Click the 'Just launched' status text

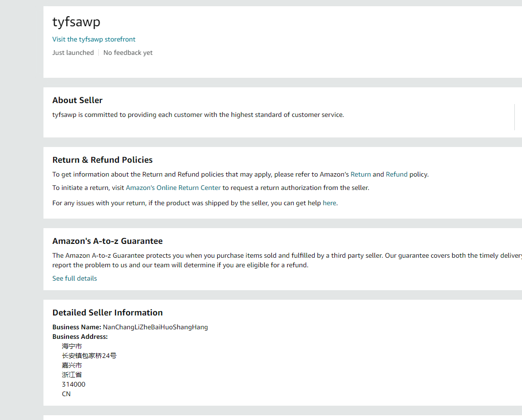[x=73, y=52]
